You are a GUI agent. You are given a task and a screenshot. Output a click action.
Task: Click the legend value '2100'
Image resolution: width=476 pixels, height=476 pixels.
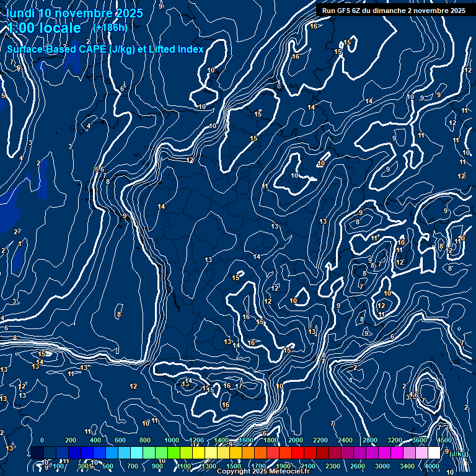[308, 466]
